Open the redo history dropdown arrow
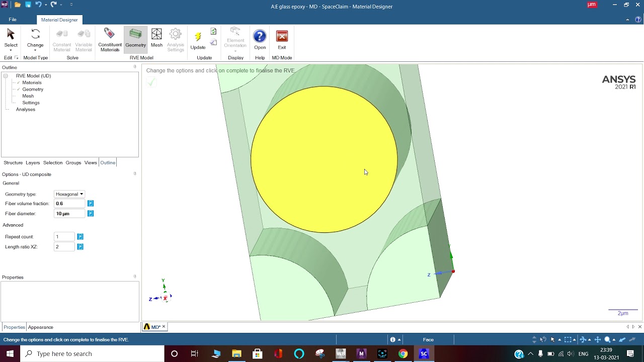This screenshot has width=644, height=362. (61, 5)
